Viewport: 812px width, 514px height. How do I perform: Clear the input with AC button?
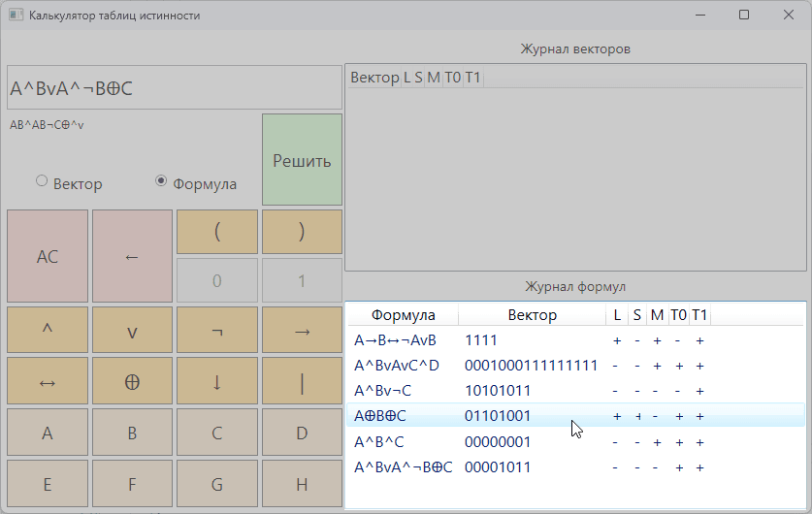tap(47, 257)
